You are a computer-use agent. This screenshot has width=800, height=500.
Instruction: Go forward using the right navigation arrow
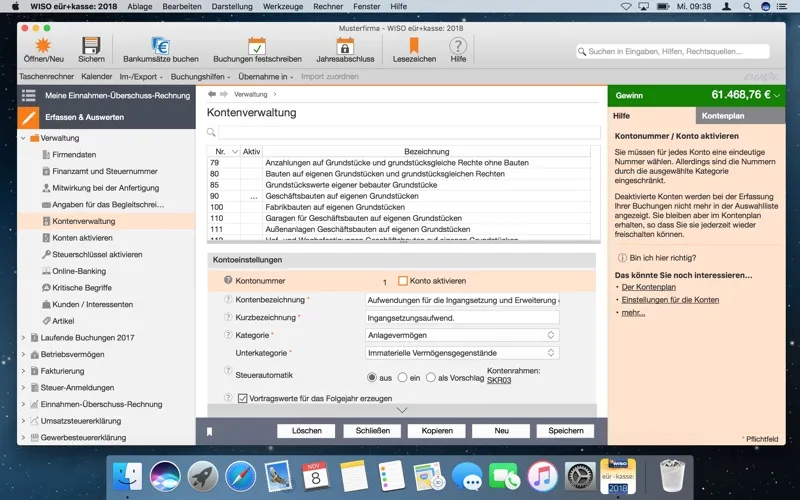coord(224,94)
